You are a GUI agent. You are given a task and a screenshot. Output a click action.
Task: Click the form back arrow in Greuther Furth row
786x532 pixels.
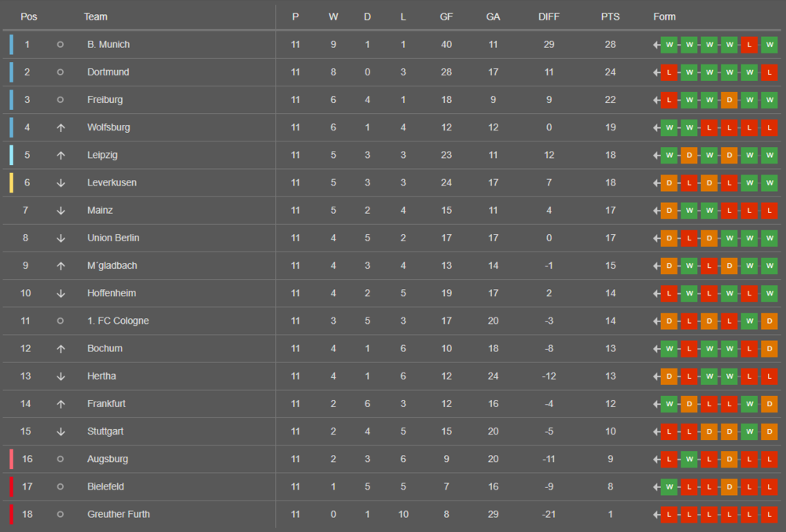[x=656, y=515]
